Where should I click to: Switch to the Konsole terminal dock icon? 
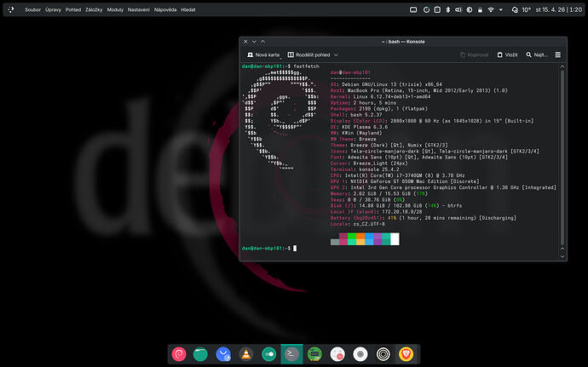291,354
